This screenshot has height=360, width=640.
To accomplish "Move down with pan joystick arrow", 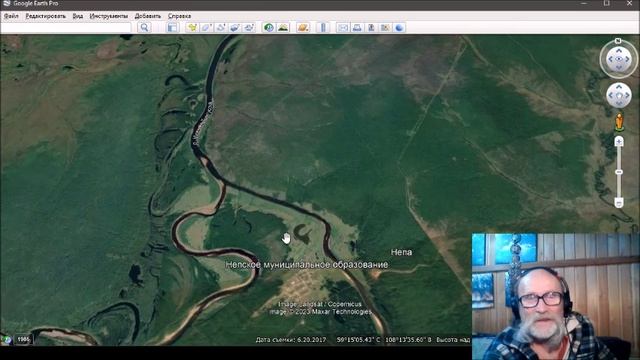I will point(619,104).
